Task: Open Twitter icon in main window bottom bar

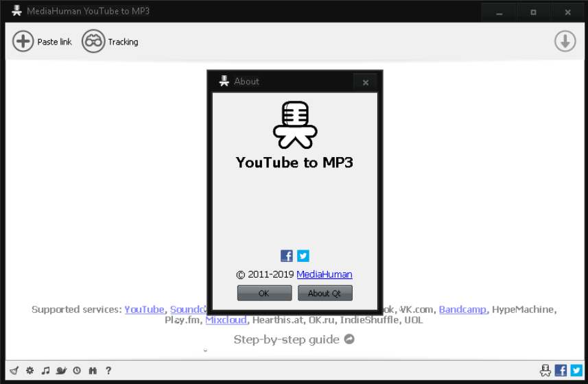Action: pyautogui.click(x=576, y=370)
